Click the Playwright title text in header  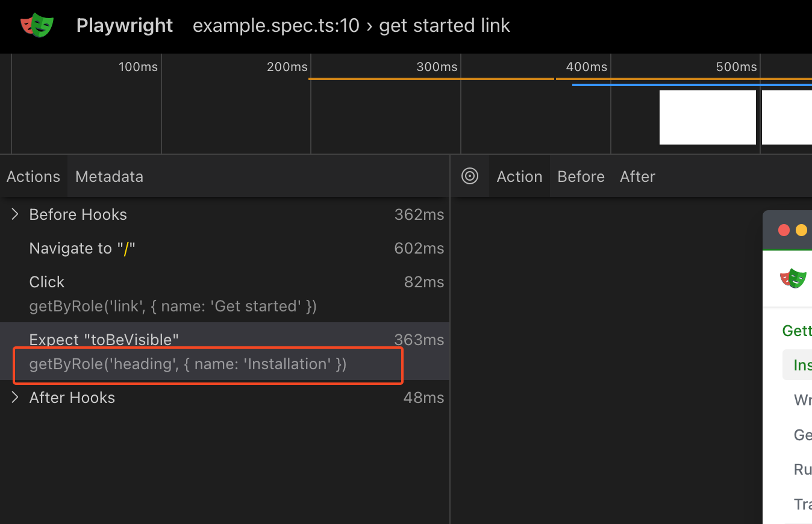(x=125, y=25)
